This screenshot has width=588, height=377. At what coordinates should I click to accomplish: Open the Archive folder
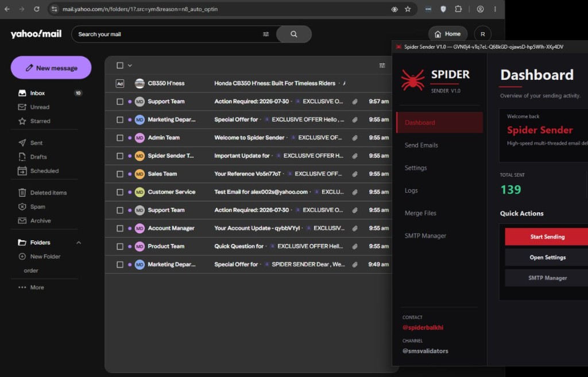(40, 221)
